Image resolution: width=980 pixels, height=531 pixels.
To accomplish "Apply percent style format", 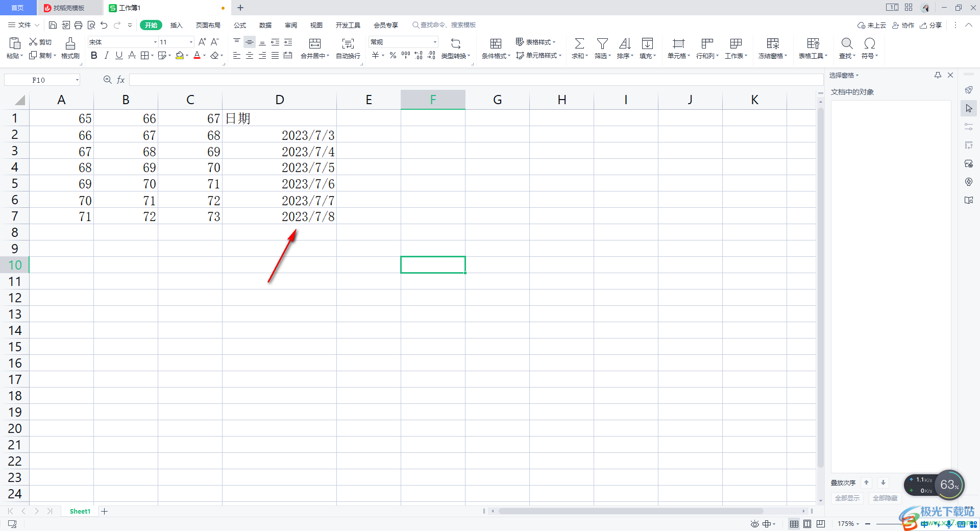I will [x=393, y=55].
